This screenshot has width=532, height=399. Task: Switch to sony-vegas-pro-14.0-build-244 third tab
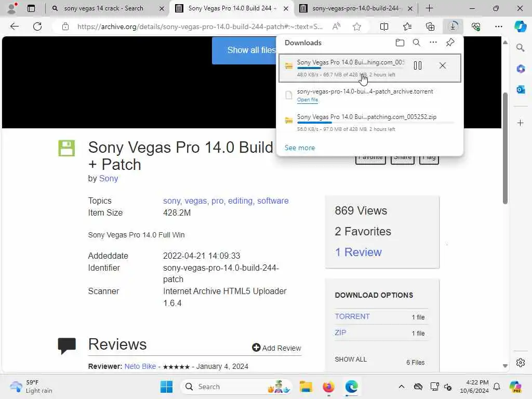[x=355, y=8]
